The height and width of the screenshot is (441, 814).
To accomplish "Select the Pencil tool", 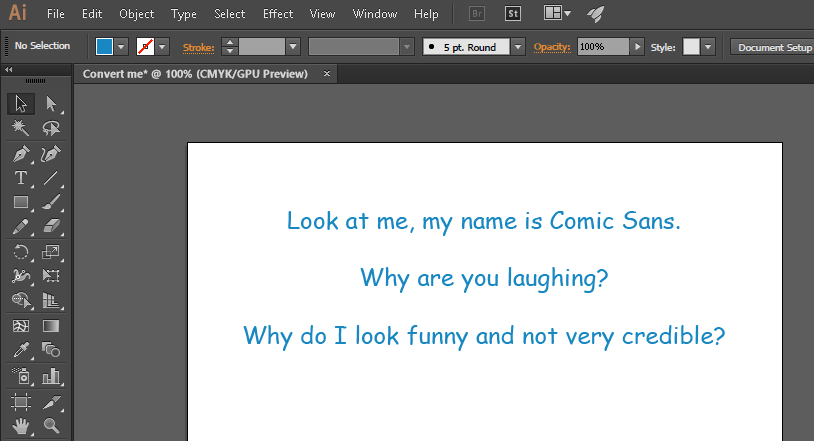I will [21, 226].
